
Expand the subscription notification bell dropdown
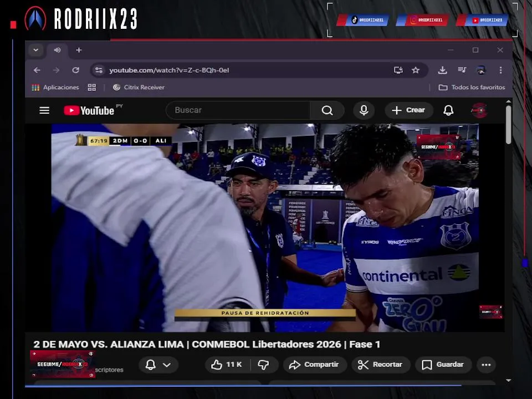point(158,365)
